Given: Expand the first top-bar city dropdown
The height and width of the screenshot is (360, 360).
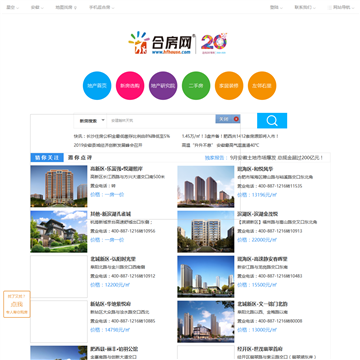Looking at the screenshot, I should coord(12,7).
